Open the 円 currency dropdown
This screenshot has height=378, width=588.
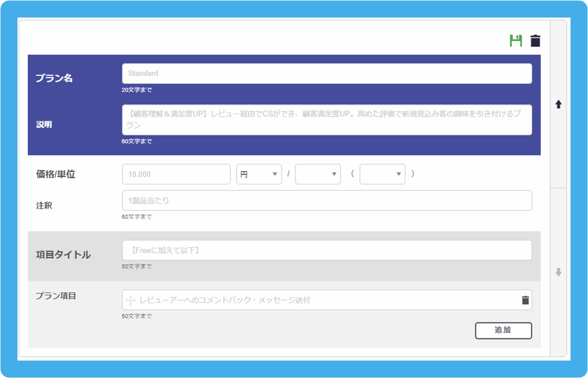click(259, 174)
